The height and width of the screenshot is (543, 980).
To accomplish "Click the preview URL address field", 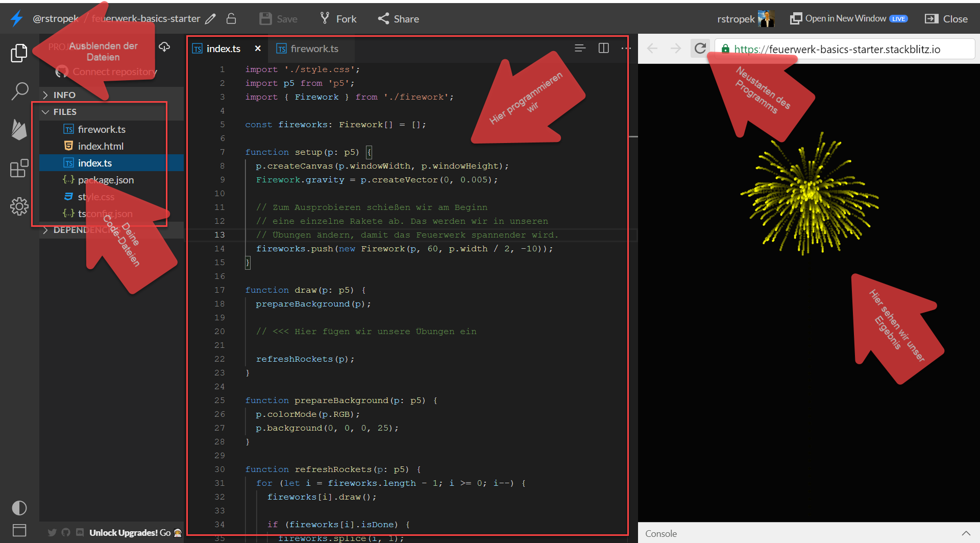I will (x=845, y=49).
